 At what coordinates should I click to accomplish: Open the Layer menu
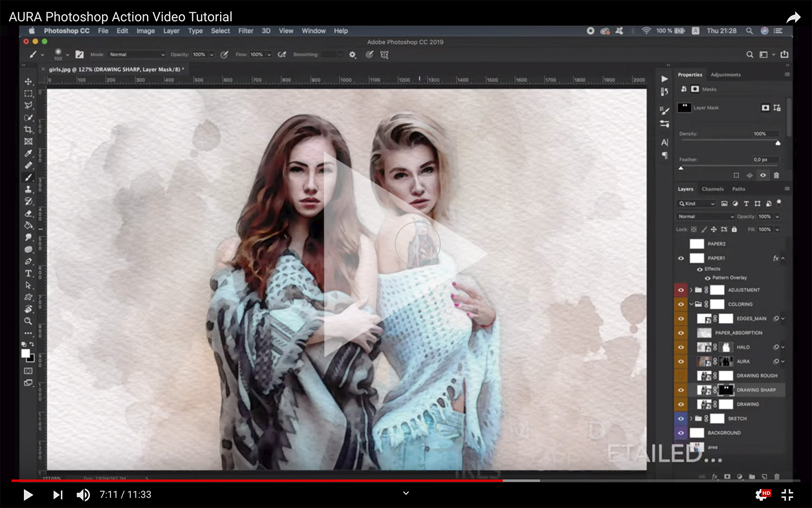click(x=172, y=31)
